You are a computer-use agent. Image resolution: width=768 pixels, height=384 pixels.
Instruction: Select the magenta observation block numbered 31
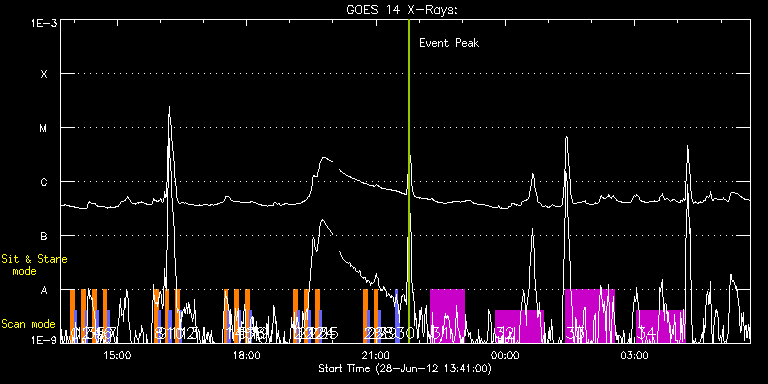(x=447, y=315)
